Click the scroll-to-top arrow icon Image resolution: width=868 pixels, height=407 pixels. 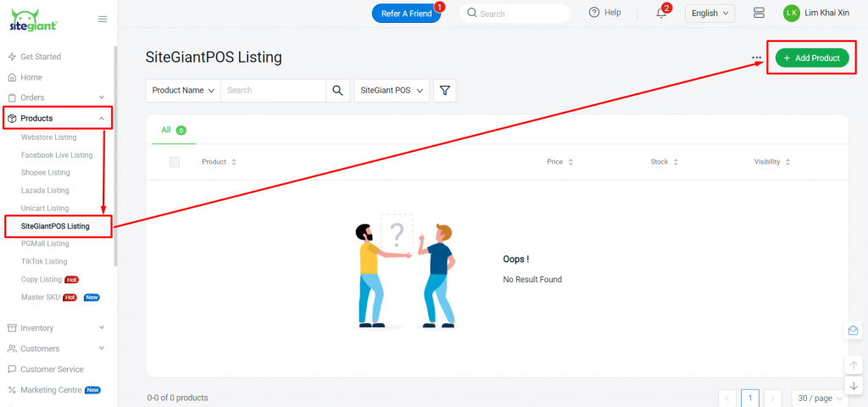[853, 365]
